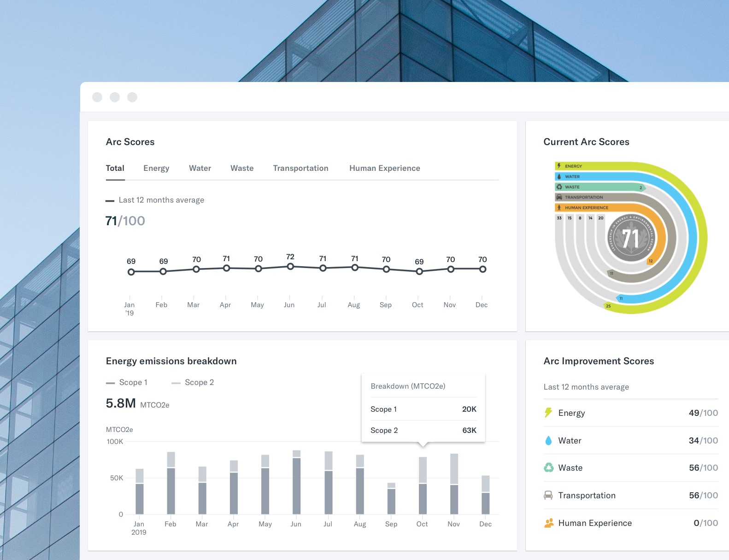Click the Water droplet icon

(x=548, y=441)
